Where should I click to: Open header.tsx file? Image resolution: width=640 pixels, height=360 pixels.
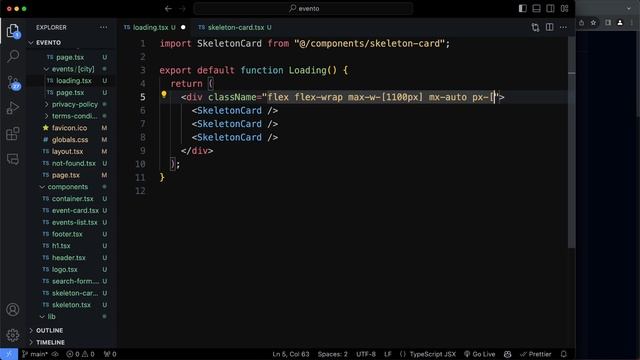pos(69,258)
